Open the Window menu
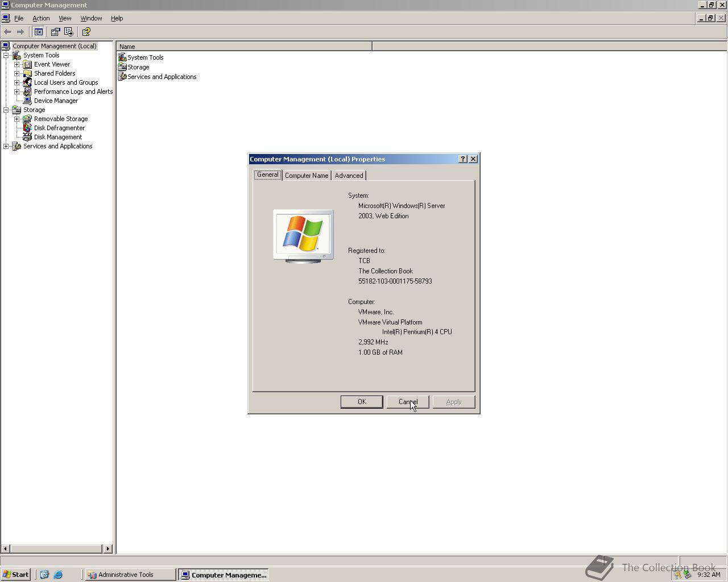The height and width of the screenshot is (582, 728). coord(91,18)
